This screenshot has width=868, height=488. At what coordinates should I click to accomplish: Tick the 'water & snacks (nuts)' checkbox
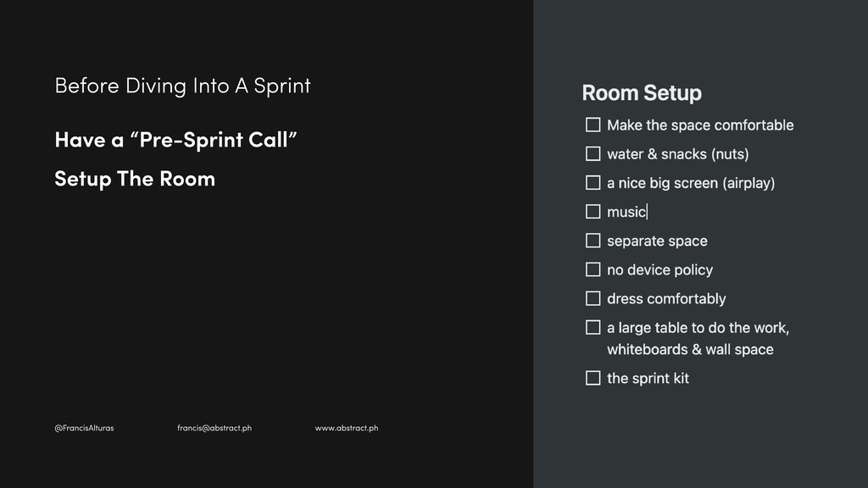[x=593, y=154]
